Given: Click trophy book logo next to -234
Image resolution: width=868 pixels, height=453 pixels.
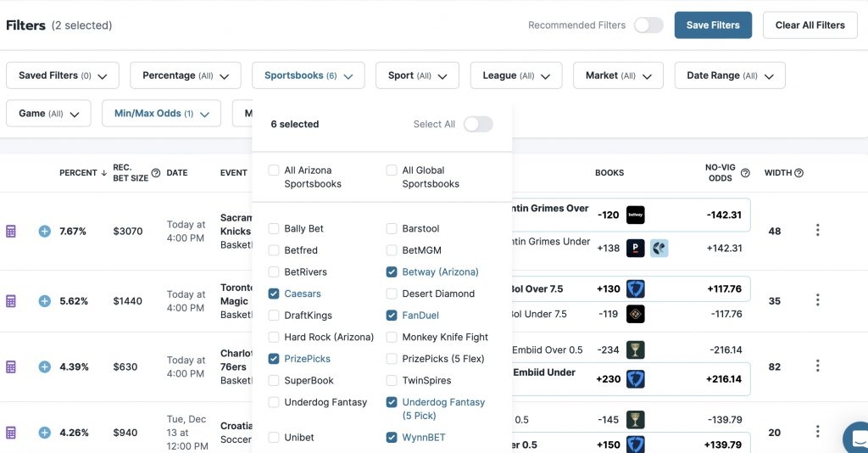Looking at the screenshot, I should click(x=636, y=350).
